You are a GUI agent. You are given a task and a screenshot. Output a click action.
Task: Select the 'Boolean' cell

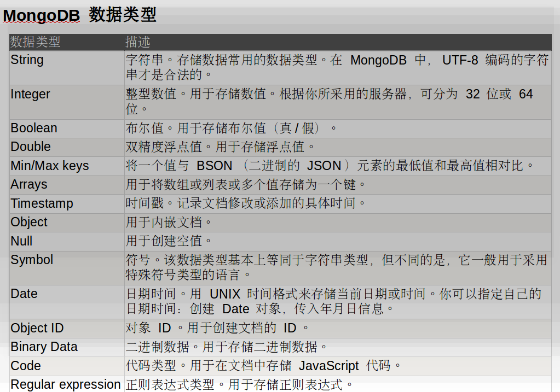click(x=67, y=128)
